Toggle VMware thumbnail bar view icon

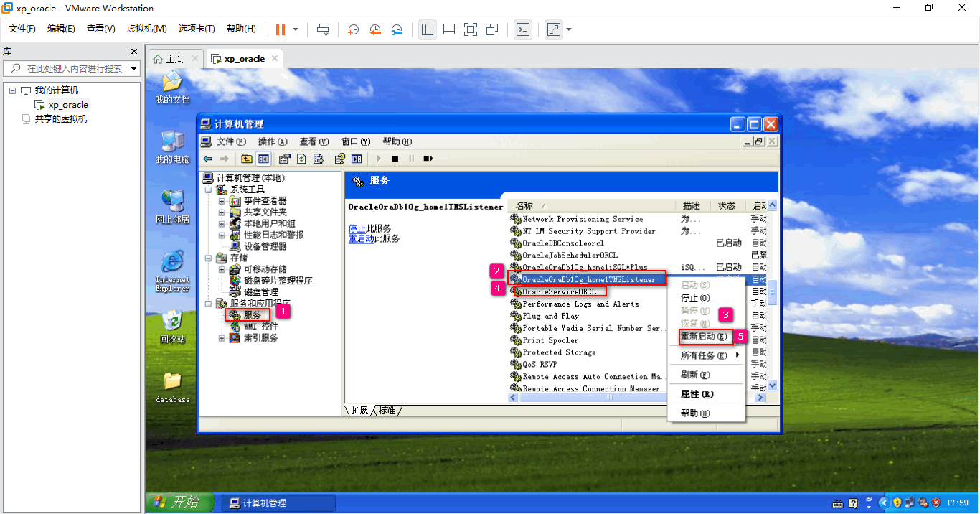[x=449, y=29]
